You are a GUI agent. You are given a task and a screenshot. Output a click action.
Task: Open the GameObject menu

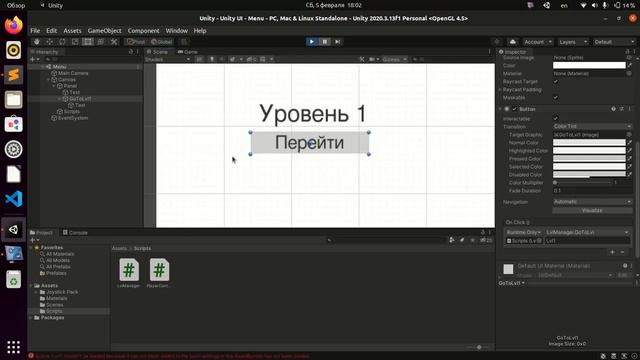pos(104,31)
